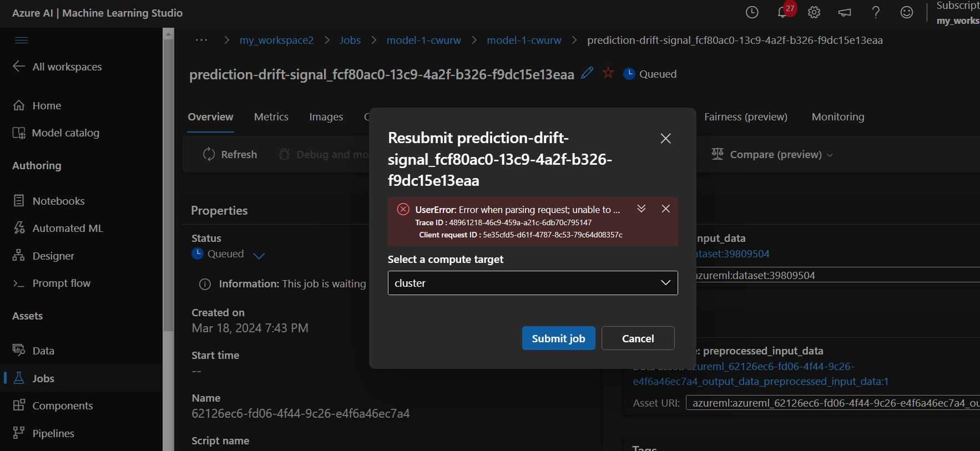Click the Asset URI text field
This screenshot has height=451, width=980.
pyautogui.click(x=833, y=403)
